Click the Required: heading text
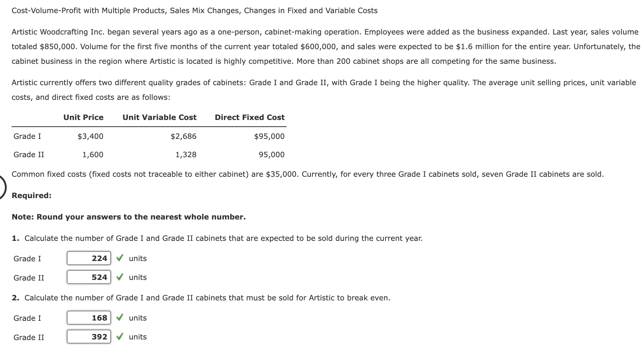This screenshot has width=644, height=348. pos(31,195)
